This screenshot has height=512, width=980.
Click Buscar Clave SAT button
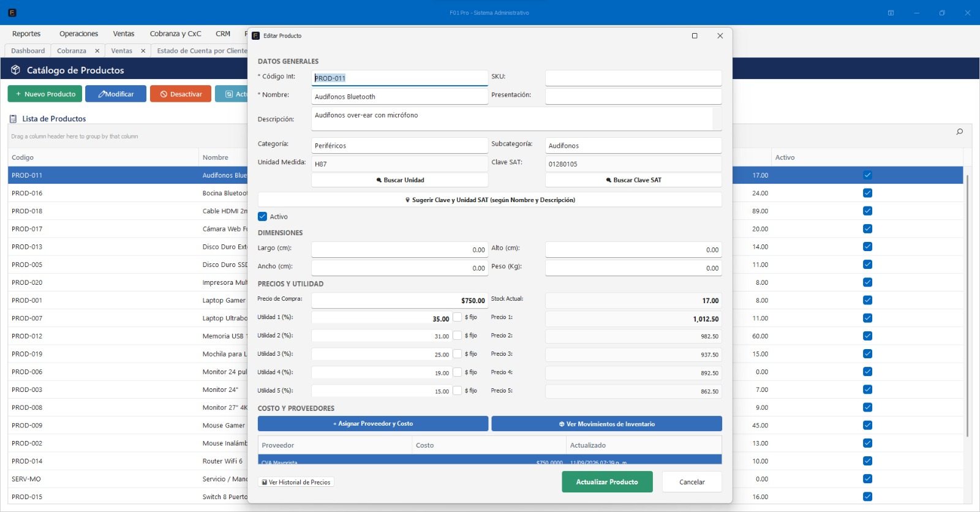coord(633,180)
